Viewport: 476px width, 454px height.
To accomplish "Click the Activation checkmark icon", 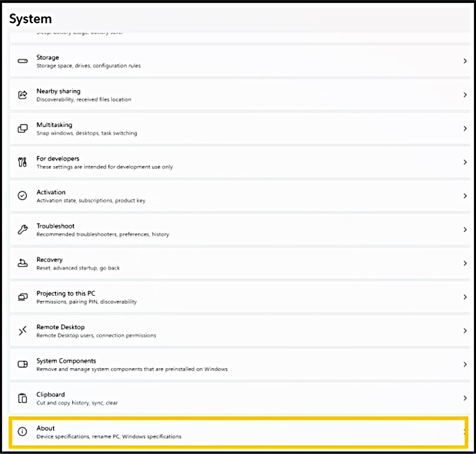I will click(22, 196).
